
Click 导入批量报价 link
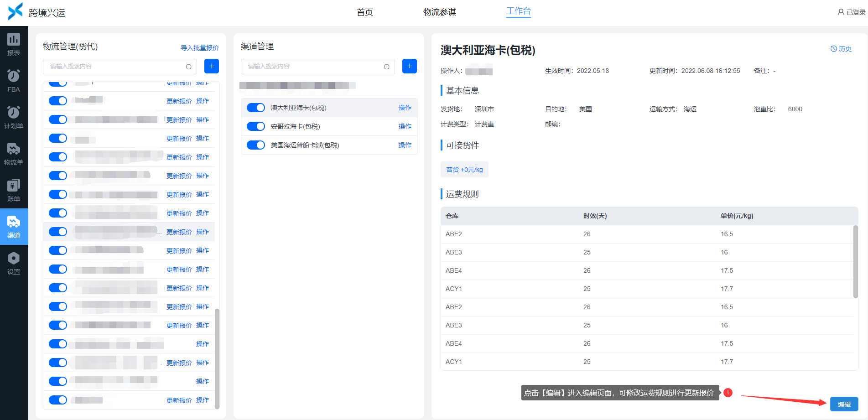[x=200, y=48]
